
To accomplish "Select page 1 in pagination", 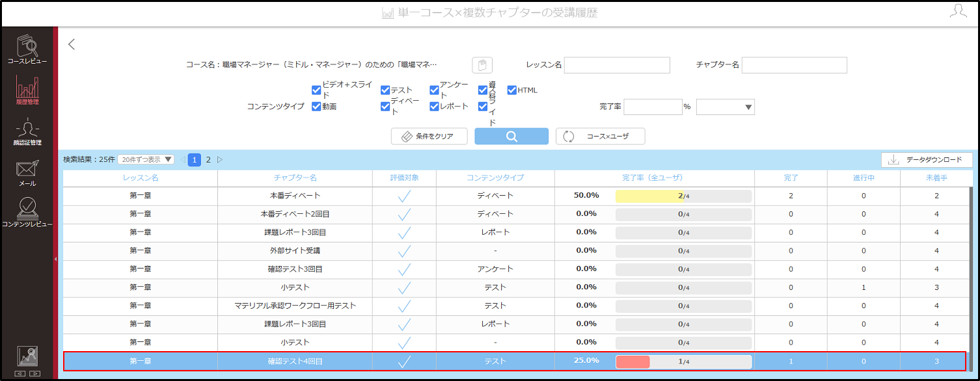I will (194, 159).
